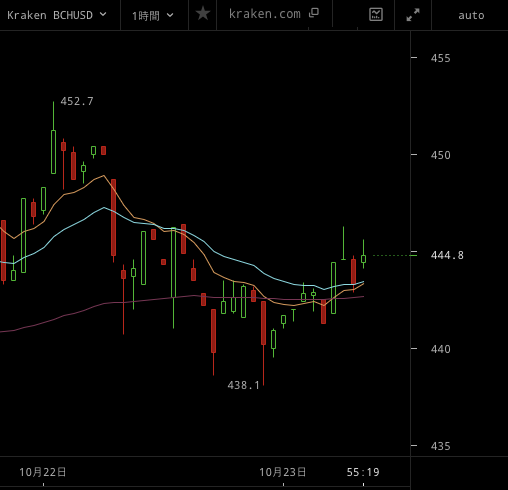Open the 1時間 timeframe dropdown
The height and width of the screenshot is (490, 508).
click(x=153, y=15)
